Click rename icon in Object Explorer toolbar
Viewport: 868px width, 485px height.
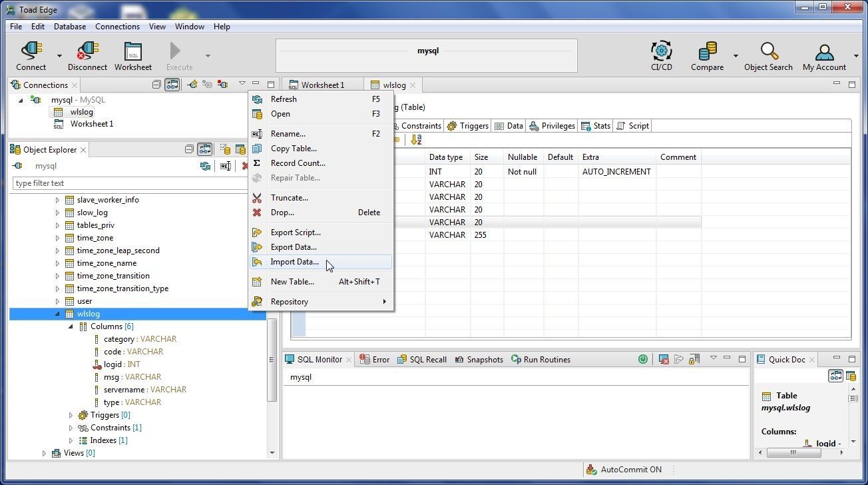pos(226,166)
